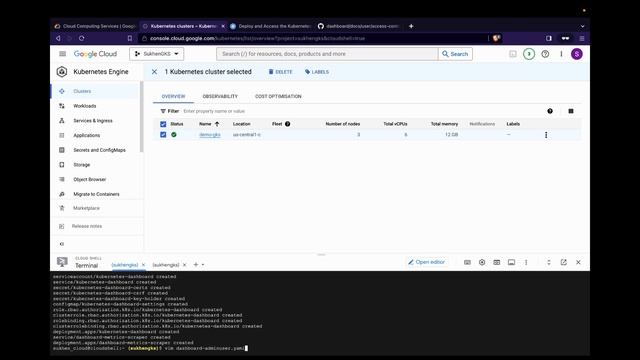640x360 pixels.
Task: Click the LABELS button
Action: 317,72
